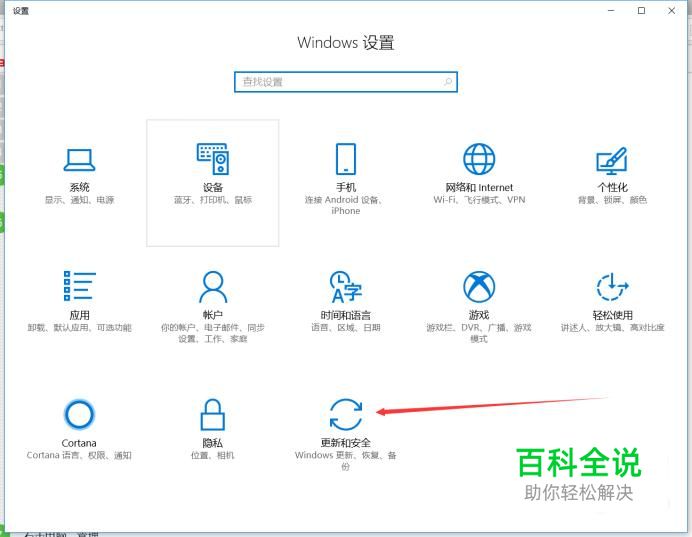Click the 连接 Android 设备、iPhone description

pyautogui.click(x=343, y=205)
